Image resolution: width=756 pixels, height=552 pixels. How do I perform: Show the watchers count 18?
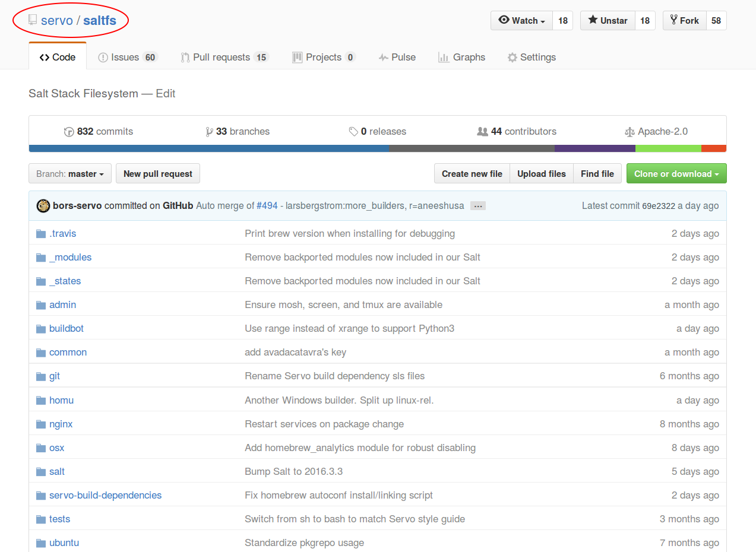click(x=563, y=21)
